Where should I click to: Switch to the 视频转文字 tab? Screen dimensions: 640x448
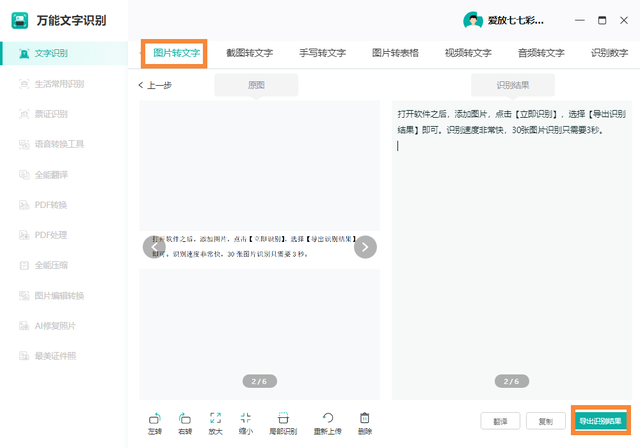click(468, 53)
